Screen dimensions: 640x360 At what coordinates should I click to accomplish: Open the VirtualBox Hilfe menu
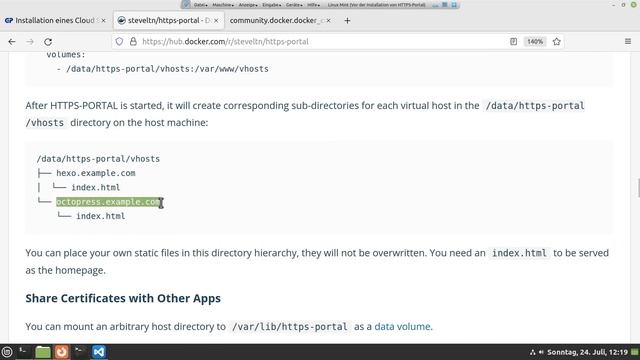coord(313,5)
